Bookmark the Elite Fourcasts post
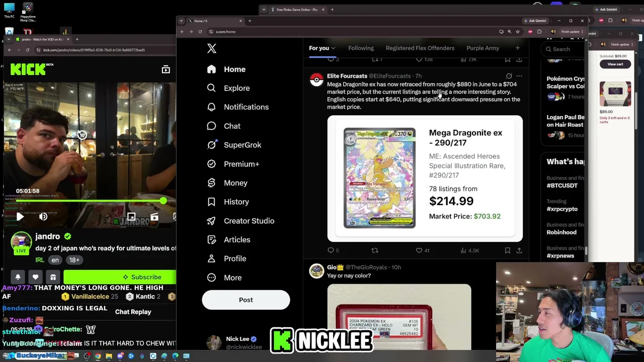This screenshot has height=362, width=644. pyautogui.click(x=508, y=250)
